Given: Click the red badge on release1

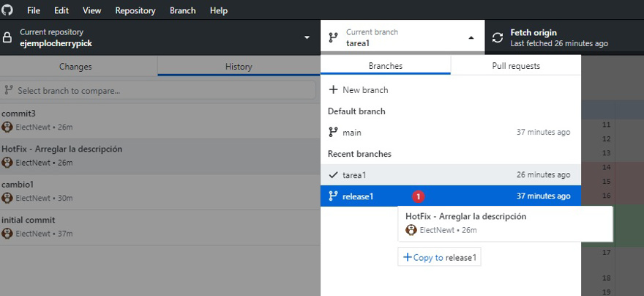Looking at the screenshot, I should pos(418,196).
